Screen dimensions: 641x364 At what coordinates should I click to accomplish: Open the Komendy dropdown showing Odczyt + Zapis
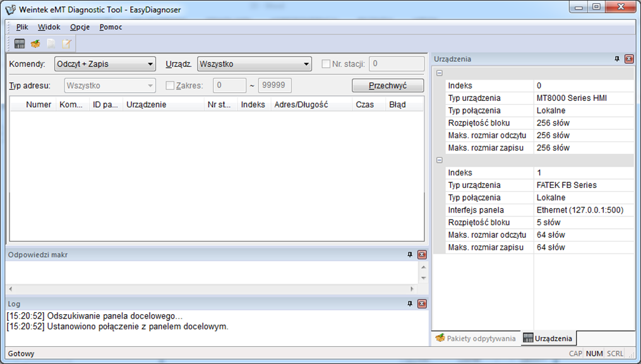105,64
